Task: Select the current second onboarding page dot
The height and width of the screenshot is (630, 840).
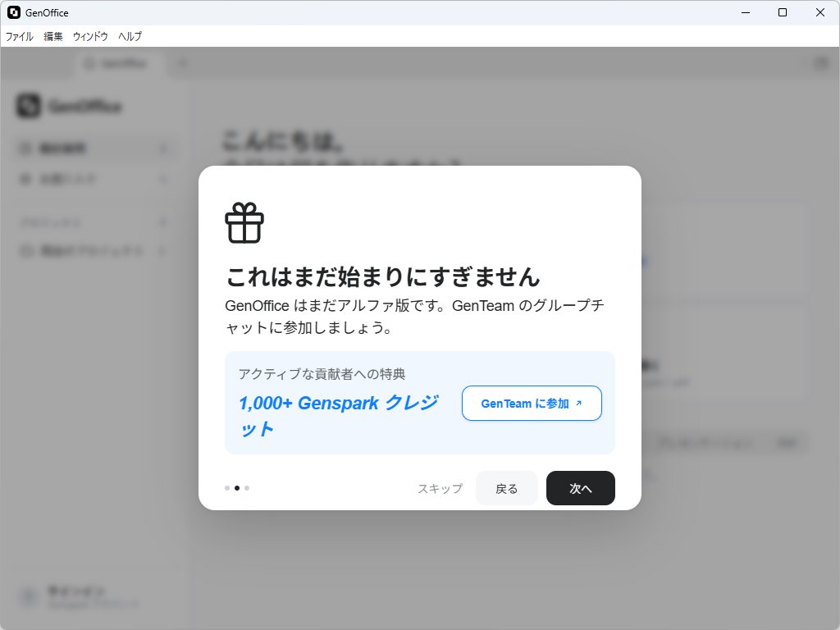Action: coord(237,488)
